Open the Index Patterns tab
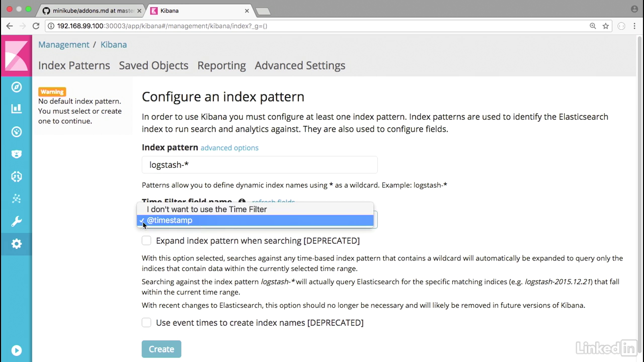The height and width of the screenshot is (362, 644). 74,65
